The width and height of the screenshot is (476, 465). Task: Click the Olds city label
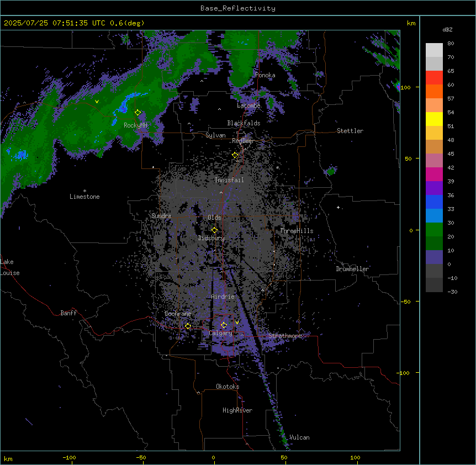[214, 218]
